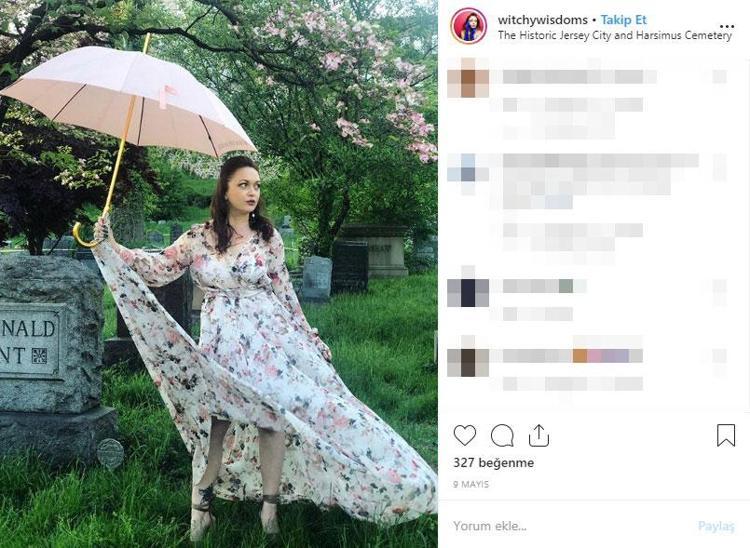This screenshot has height=548, width=750.
Task: Open the third commenter's dark avatar
Action: click(468, 292)
